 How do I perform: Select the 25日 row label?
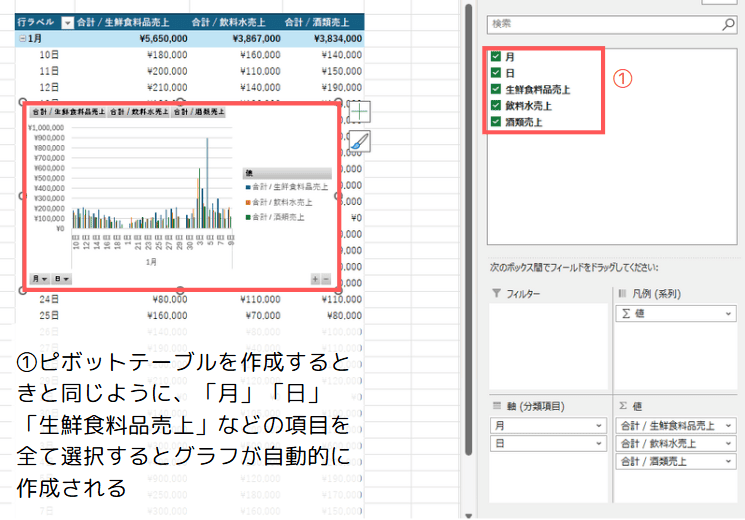click(49, 316)
